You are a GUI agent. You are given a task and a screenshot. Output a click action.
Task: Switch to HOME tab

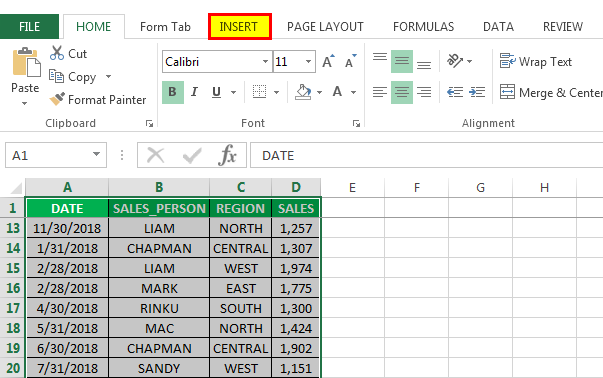tap(94, 27)
